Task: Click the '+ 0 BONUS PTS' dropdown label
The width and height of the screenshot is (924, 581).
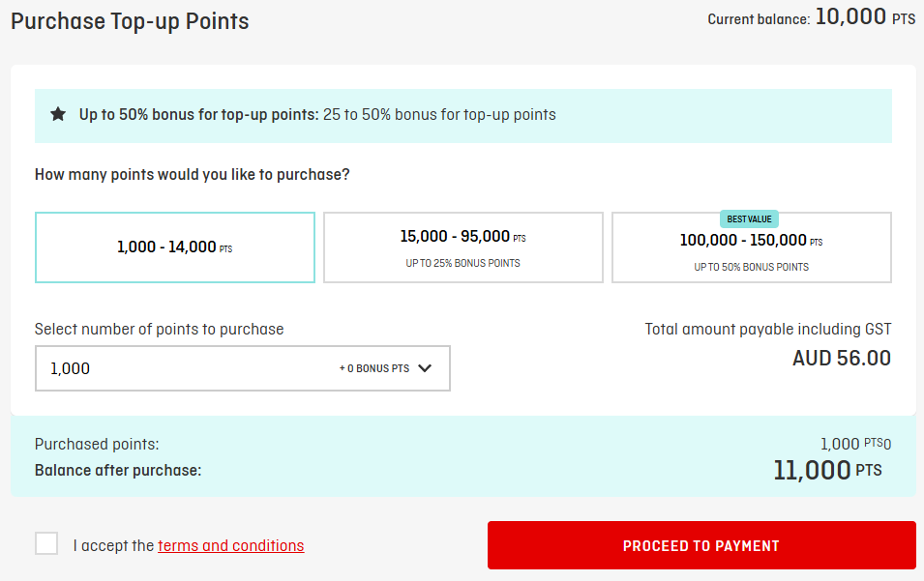Action: point(374,368)
